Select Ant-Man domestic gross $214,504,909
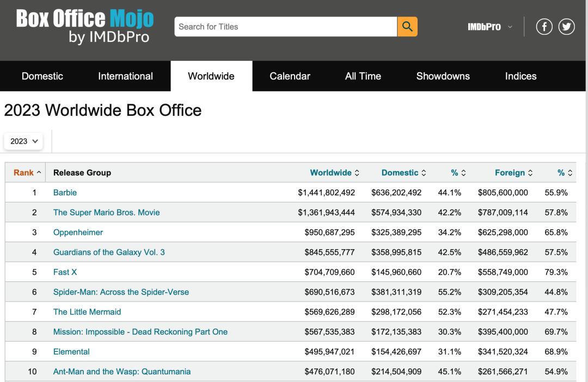Screen dimensions: 588x382 [x=396, y=372]
